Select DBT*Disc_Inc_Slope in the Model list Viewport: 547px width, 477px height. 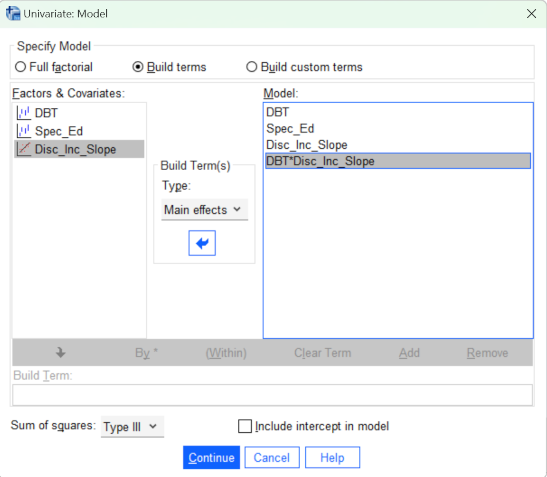pyautogui.click(x=398, y=161)
